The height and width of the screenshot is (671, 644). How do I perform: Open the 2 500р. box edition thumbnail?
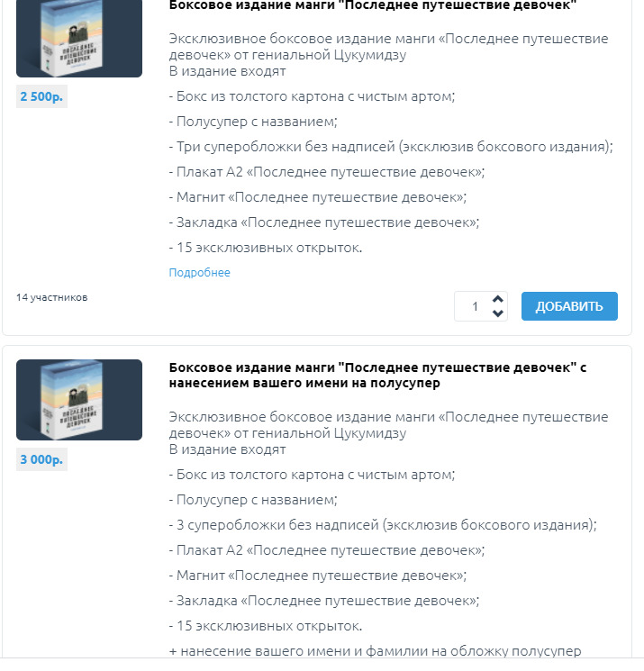79,39
